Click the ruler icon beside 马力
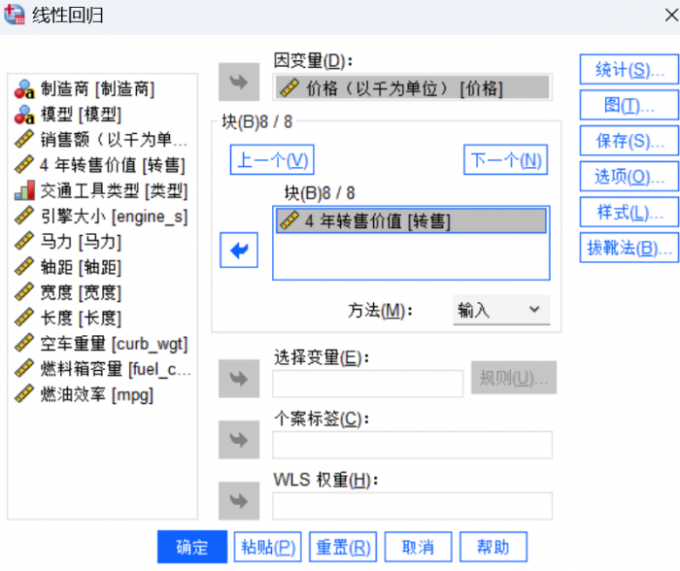Image resolution: width=680 pixels, height=571 pixels. 24,241
